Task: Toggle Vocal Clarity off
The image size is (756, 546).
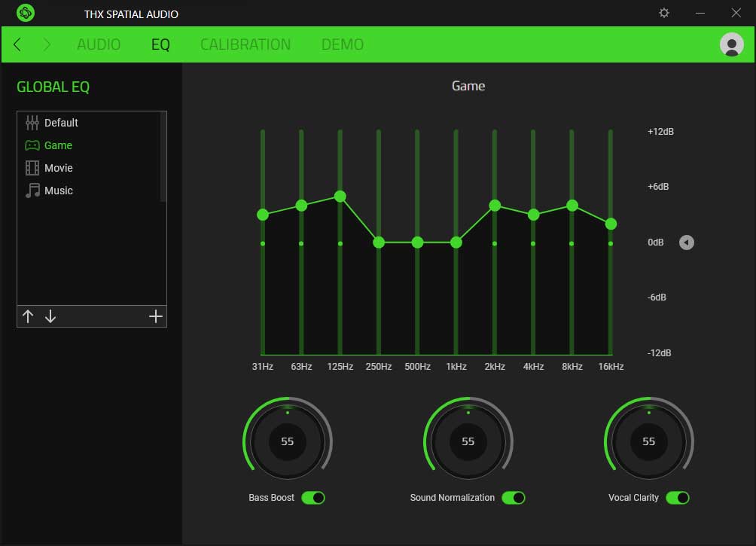Action: 677,497
